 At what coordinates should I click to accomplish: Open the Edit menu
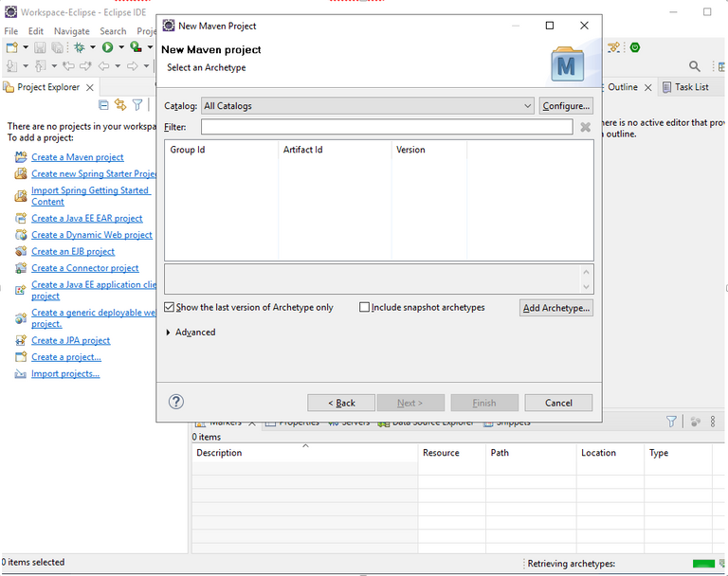coord(36,31)
